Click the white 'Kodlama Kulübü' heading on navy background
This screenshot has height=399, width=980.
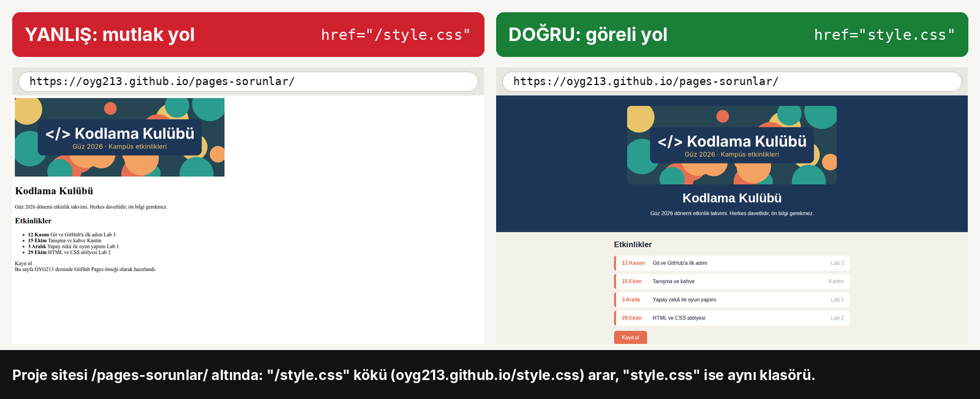pyautogui.click(x=732, y=198)
